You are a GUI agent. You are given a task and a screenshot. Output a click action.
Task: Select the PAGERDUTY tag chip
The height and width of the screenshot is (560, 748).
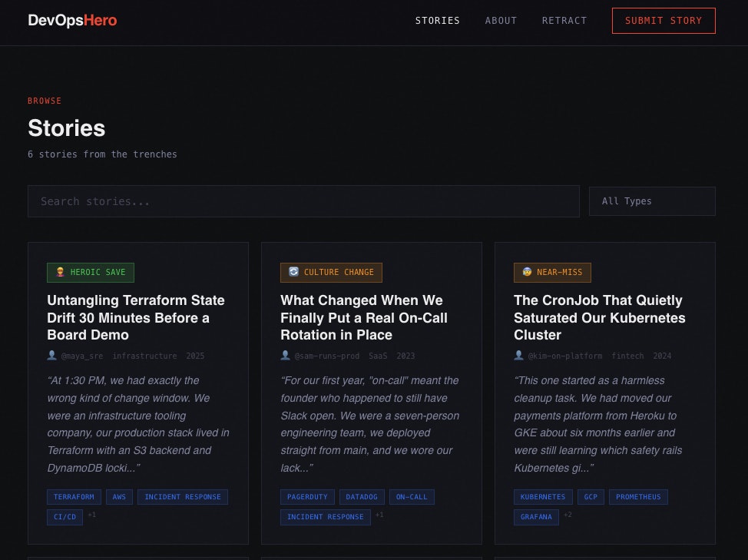click(x=307, y=497)
